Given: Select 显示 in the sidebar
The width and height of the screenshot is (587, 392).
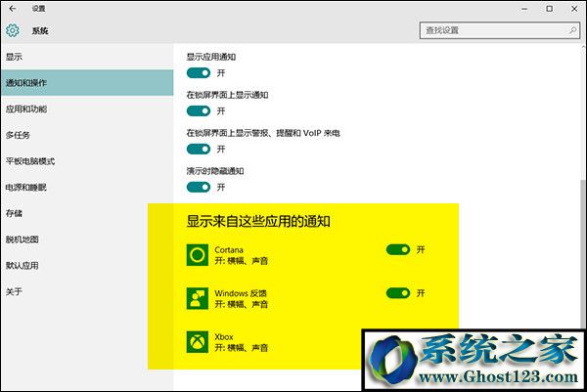Looking at the screenshot, I should (87, 57).
